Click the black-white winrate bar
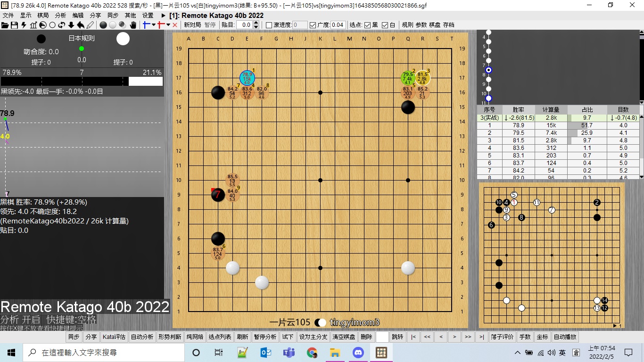 pos(82,81)
